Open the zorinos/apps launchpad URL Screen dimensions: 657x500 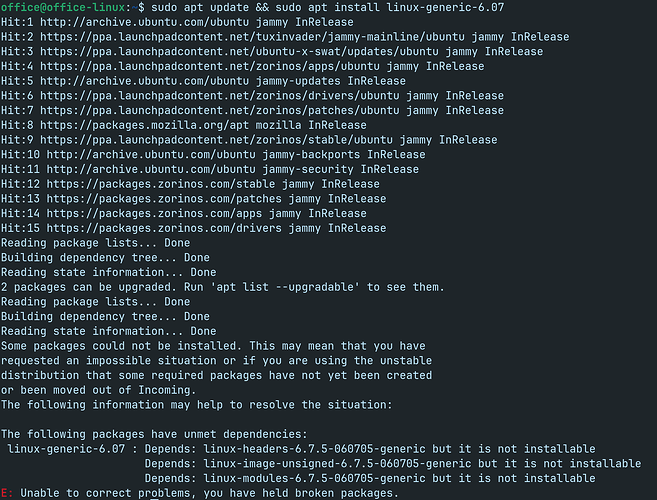[210, 66]
